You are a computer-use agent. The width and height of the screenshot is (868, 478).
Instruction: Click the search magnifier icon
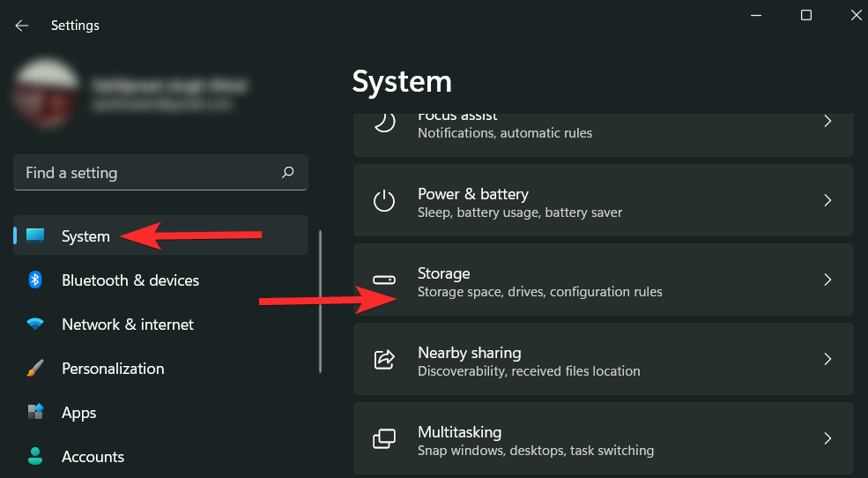click(287, 173)
